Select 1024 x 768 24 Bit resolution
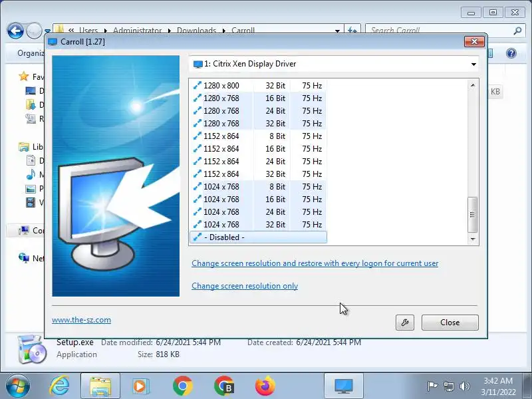The height and width of the screenshot is (399, 532). point(258,211)
